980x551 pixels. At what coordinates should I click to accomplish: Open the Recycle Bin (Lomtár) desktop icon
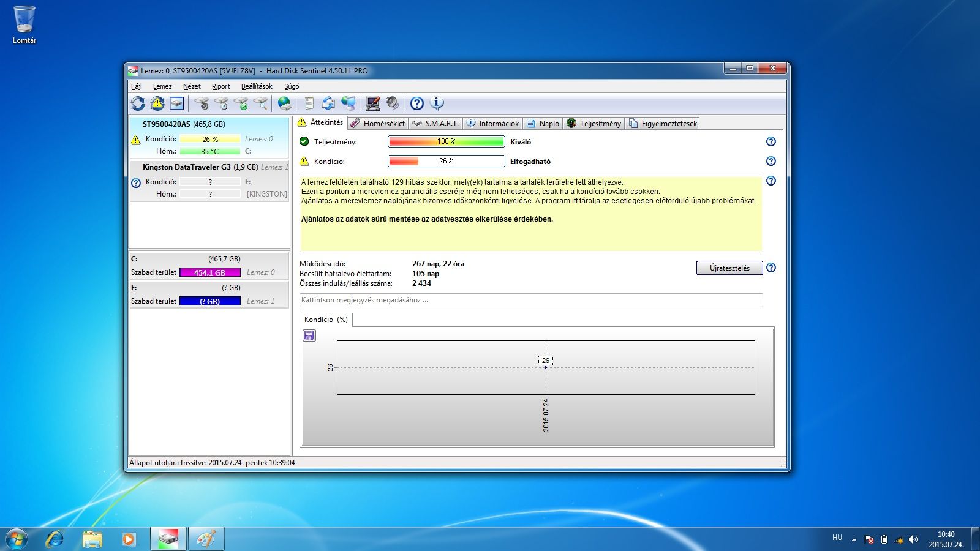[x=24, y=24]
